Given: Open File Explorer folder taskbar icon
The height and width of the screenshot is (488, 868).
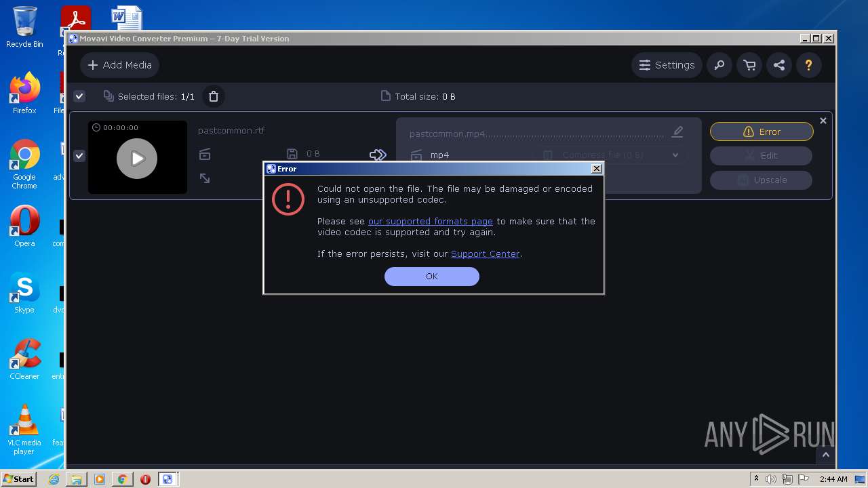Looking at the screenshot, I should coord(77,479).
